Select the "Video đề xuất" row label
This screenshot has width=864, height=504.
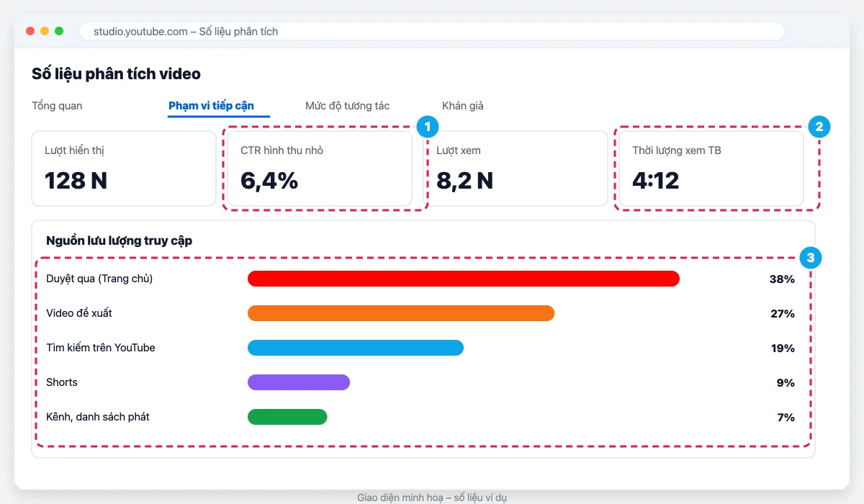[79, 313]
